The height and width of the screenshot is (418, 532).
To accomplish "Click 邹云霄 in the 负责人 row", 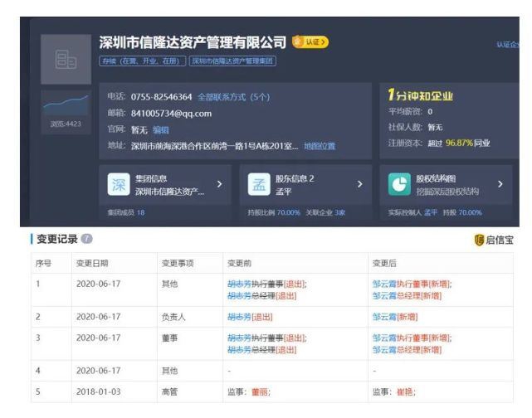I will pos(382,316).
